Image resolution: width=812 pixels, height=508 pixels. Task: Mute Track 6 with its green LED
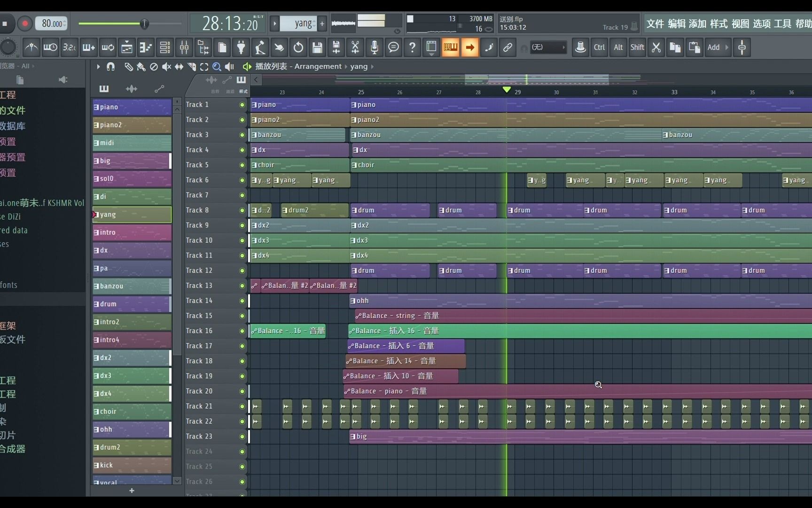pos(242,180)
